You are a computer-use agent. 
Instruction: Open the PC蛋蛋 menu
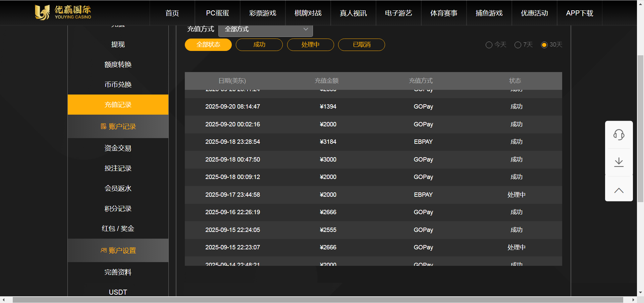pyautogui.click(x=217, y=13)
